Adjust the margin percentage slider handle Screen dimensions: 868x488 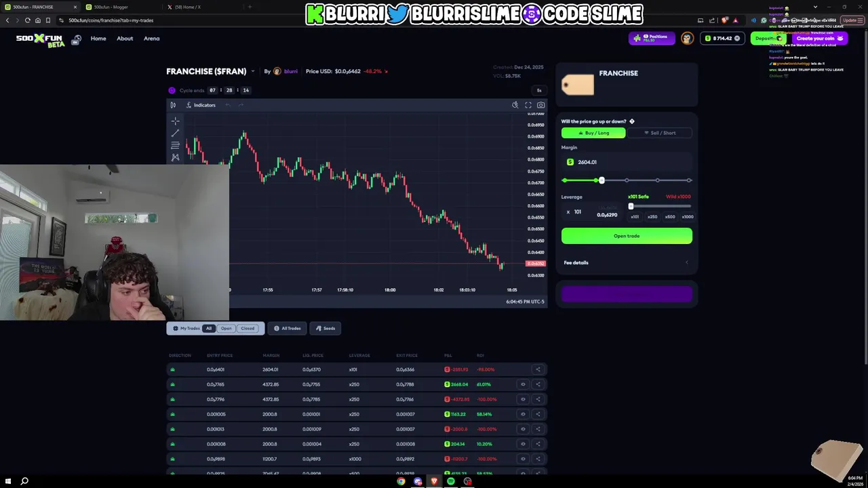(601, 180)
